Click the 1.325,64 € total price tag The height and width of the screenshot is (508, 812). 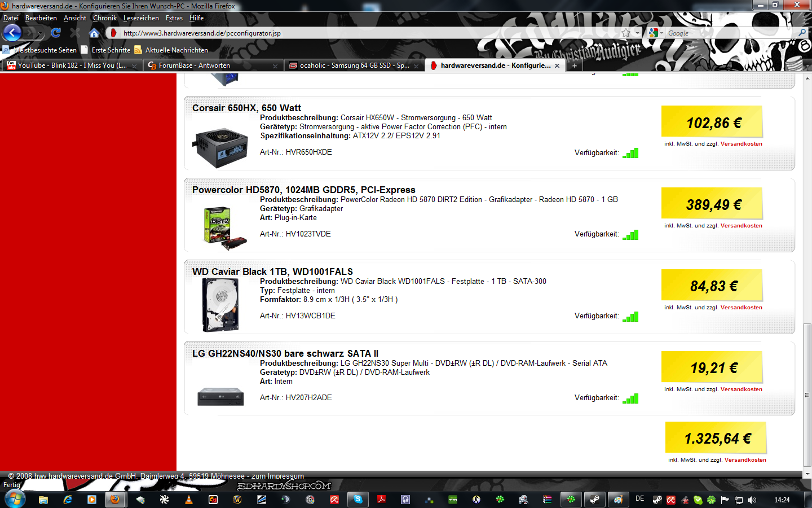pyautogui.click(x=716, y=438)
